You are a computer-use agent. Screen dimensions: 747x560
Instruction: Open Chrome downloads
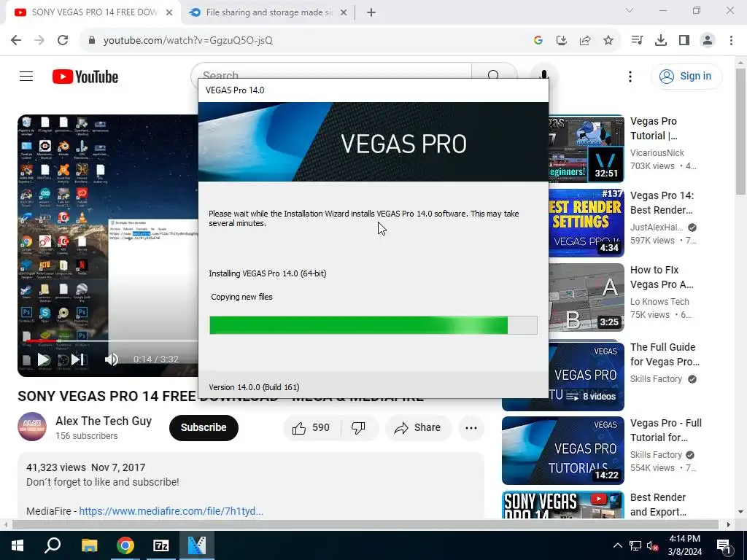[x=661, y=41]
